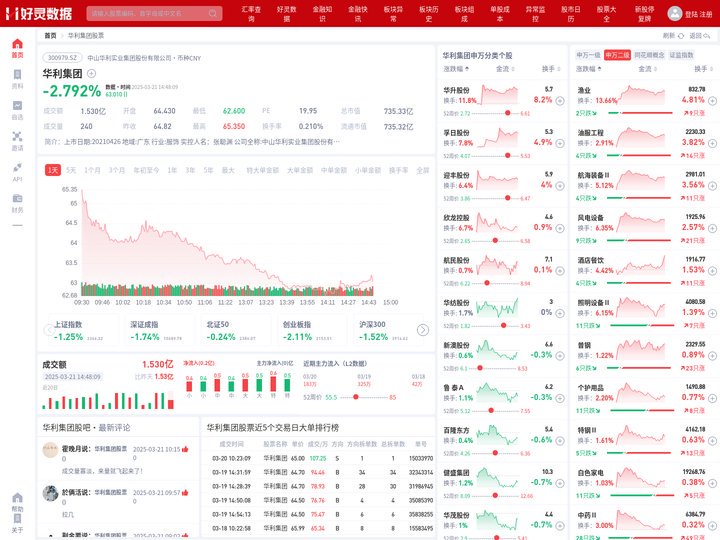Add 华利集团 to watchlist plus icon

tap(91, 73)
